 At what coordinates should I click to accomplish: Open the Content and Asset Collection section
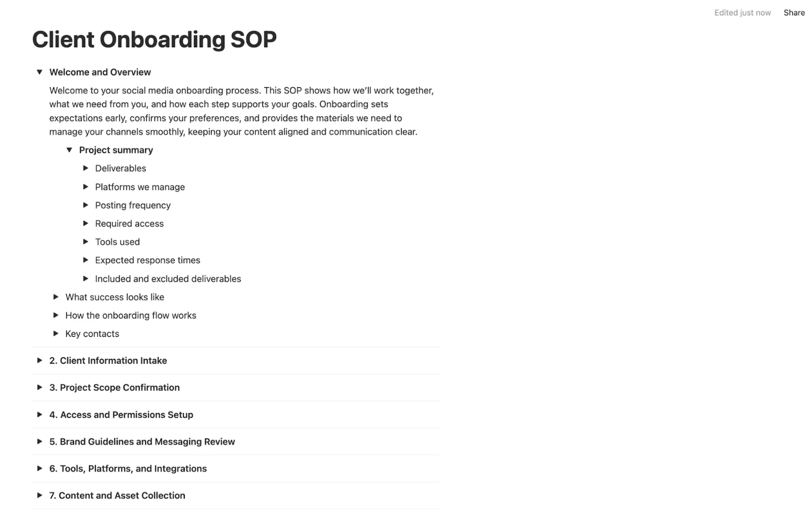point(40,495)
